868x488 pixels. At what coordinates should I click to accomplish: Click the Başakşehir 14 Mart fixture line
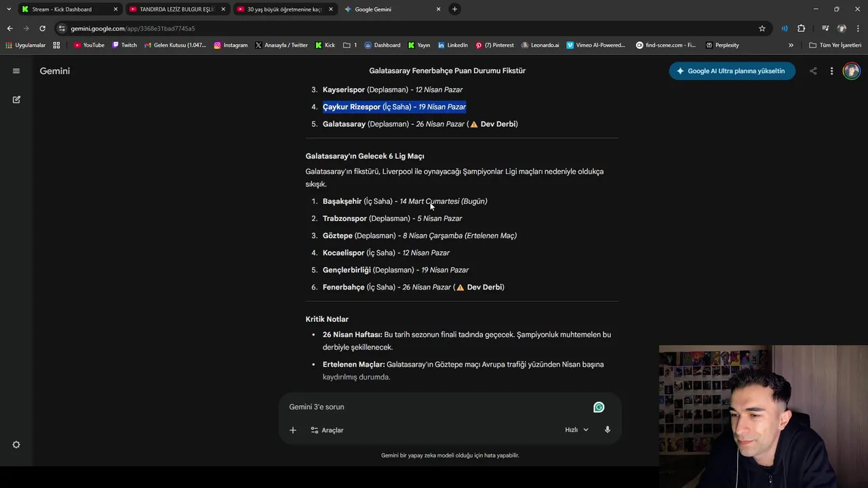pyautogui.click(x=405, y=201)
